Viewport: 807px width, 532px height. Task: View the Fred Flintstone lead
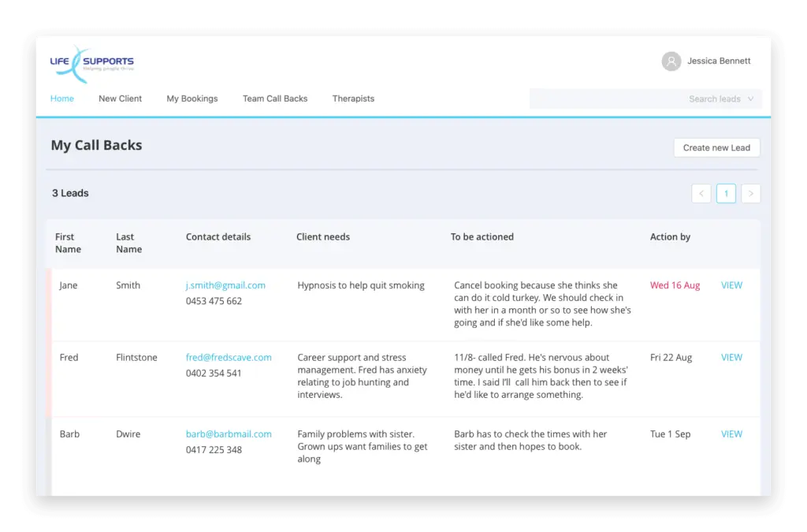pyautogui.click(x=731, y=357)
